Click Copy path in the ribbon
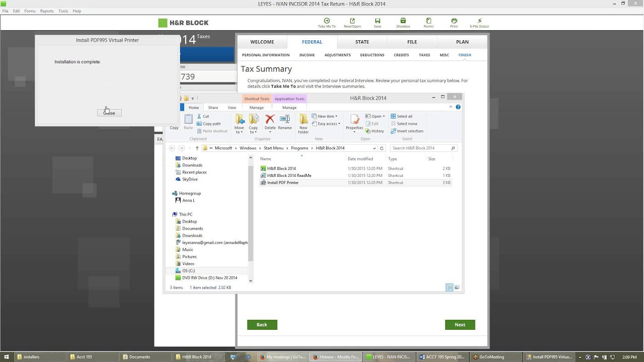Screen dimensions: 644x362 [209, 124]
